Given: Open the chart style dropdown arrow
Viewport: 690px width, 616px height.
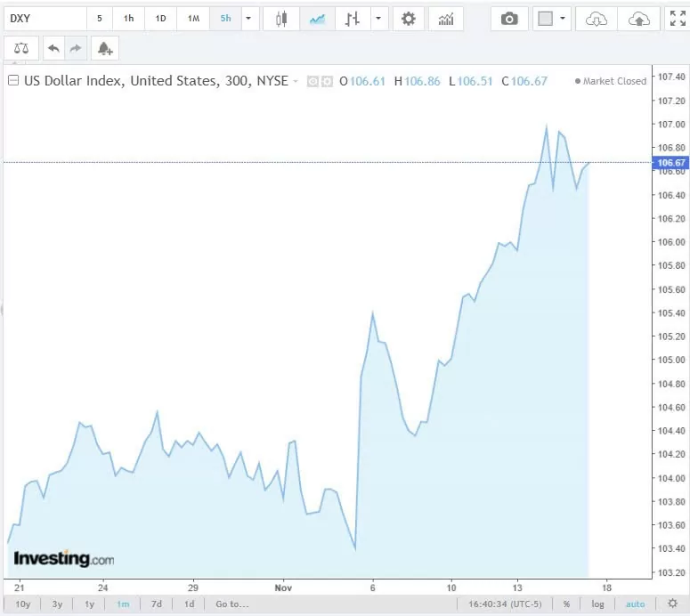Looking at the screenshot, I should tap(380, 19).
